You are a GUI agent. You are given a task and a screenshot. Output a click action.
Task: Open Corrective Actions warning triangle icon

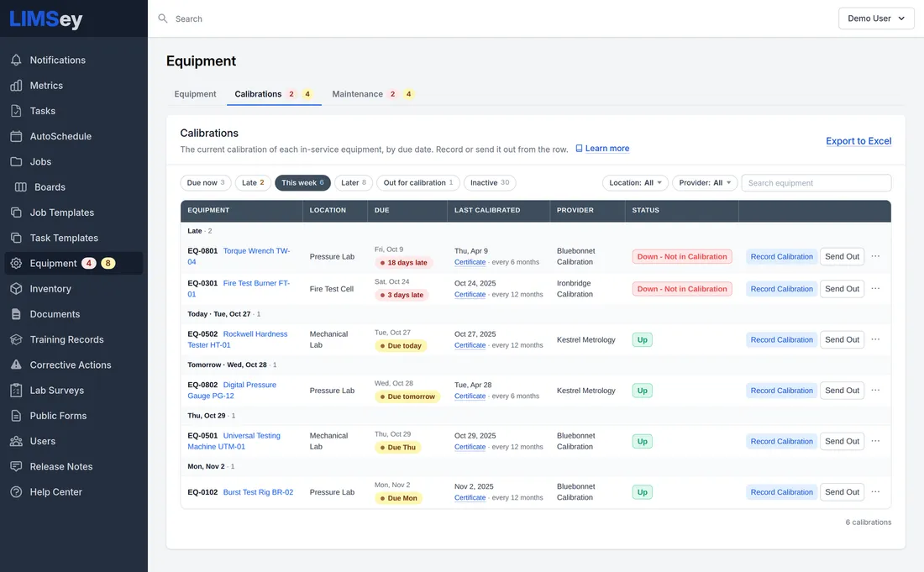coord(17,365)
